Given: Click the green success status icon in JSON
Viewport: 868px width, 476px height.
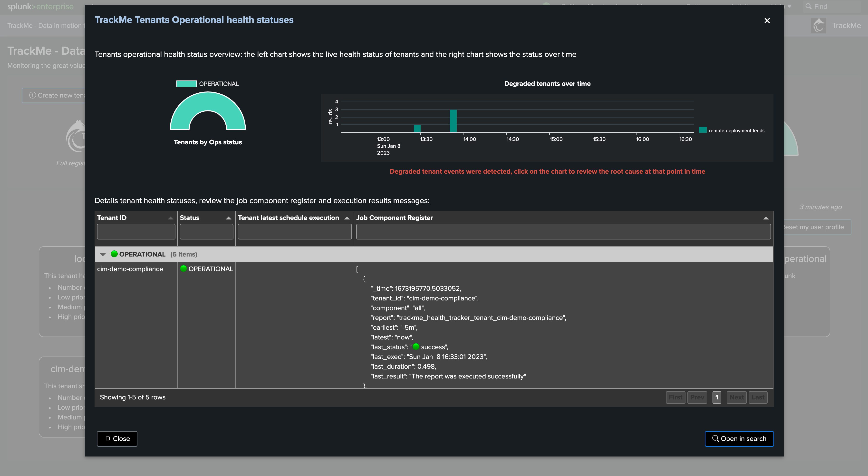Looking at the screenshot, I should coord(416,347).
